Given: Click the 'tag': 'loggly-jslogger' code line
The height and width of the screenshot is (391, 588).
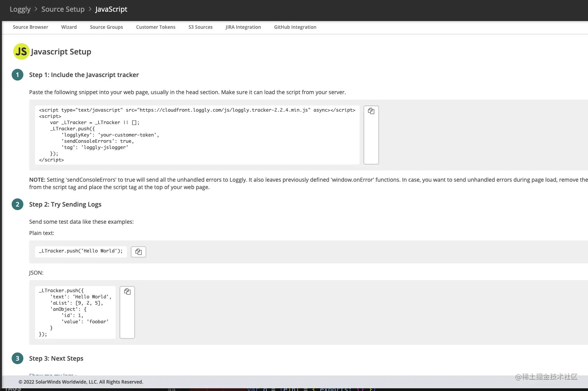Looking at the screenshot, I should pyautogui.click(x=95, y=147).
